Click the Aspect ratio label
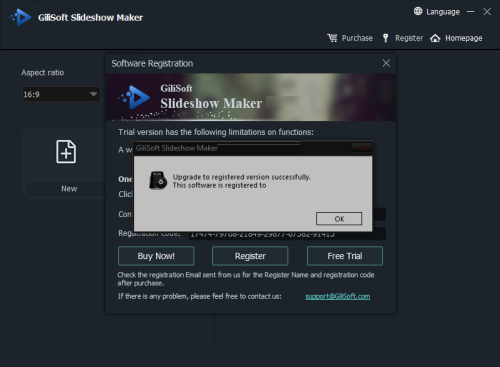The width and height of the screenshot is (500, 367). point(43,73)
